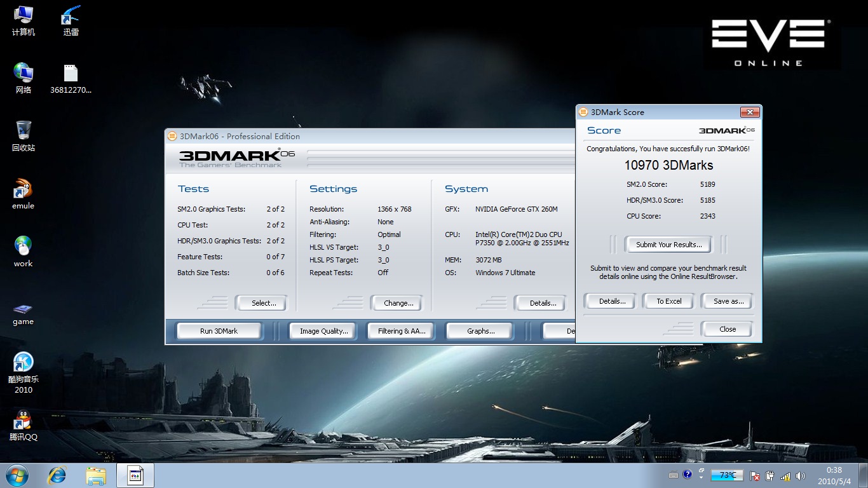The height and width of the screenshot is (488, 868).
Task: Click the 10970 3DMarks score text
Action: (x=668, y=165)
